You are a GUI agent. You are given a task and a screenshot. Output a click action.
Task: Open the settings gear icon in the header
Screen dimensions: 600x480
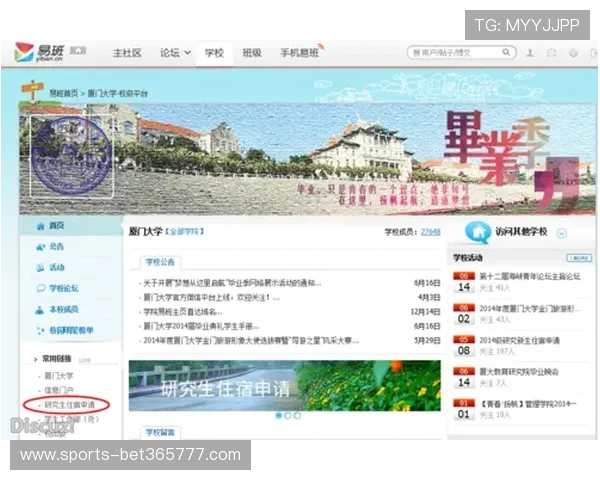pos(573,53)
